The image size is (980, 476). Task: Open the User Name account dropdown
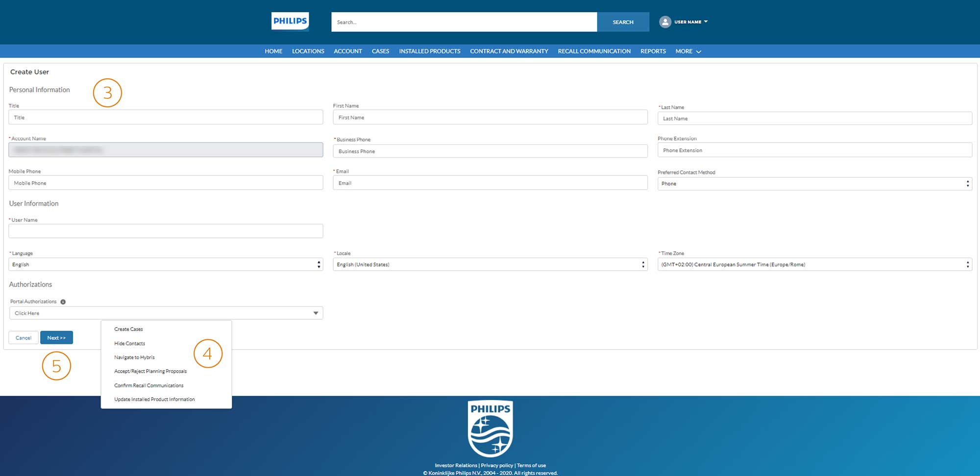coord(691,22)
